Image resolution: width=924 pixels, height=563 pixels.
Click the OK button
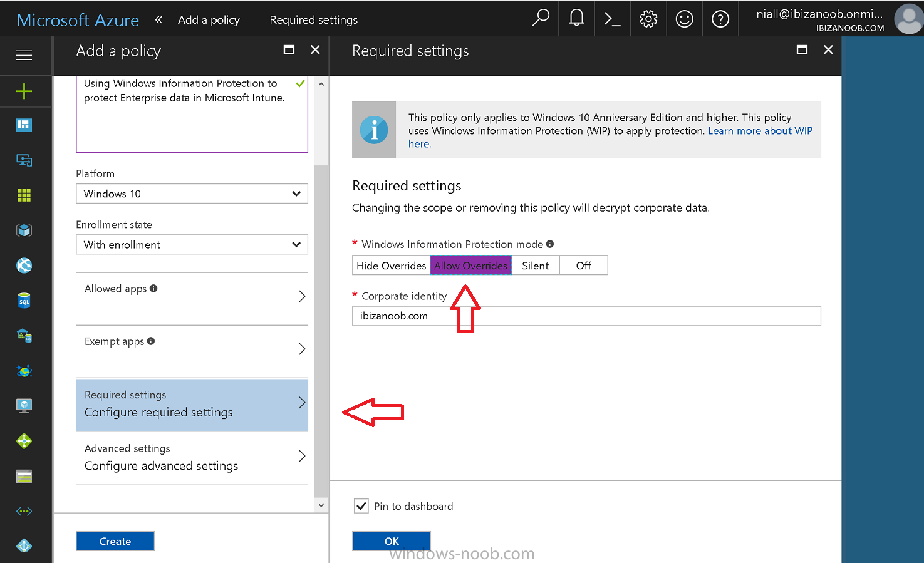coord(392,541)
